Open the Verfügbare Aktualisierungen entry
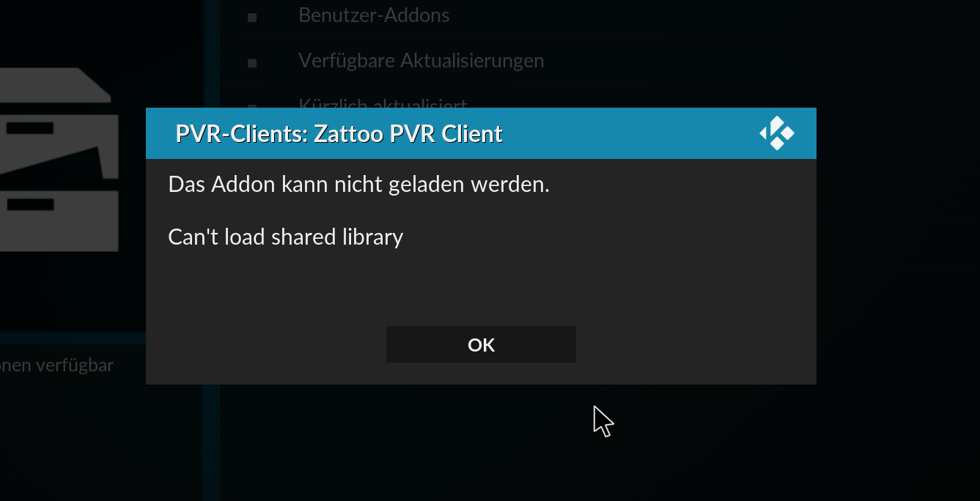Image resolution: width=980 pixels, height=501 pixels. [x=421, y=60]
